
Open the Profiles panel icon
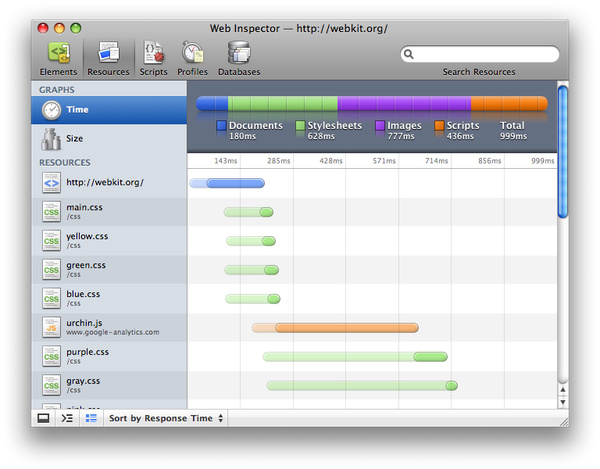[x=192, y=52]
